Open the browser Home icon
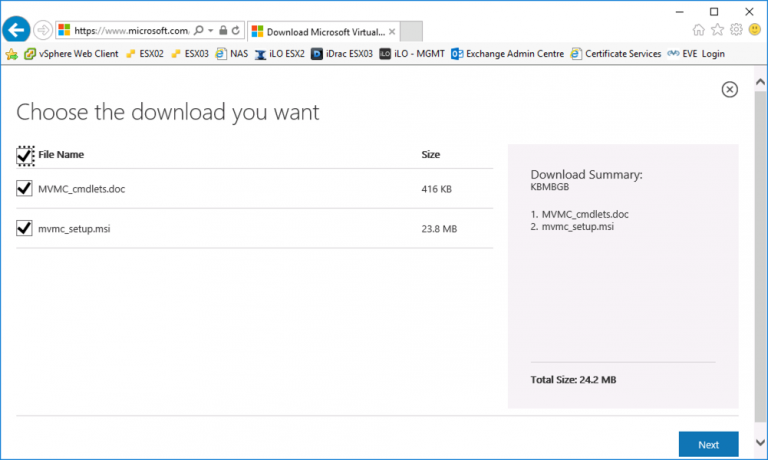 pos(698,30)
